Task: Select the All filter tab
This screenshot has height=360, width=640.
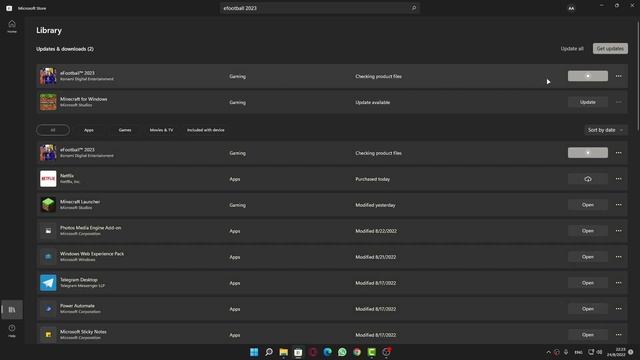Action: (x=53, y=130)
